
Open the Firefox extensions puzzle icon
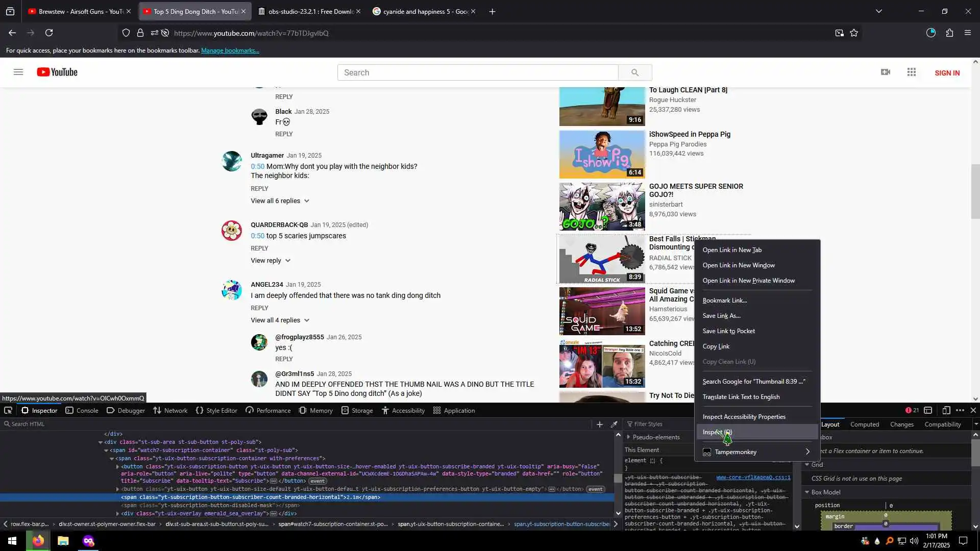[x=949, y=33]
